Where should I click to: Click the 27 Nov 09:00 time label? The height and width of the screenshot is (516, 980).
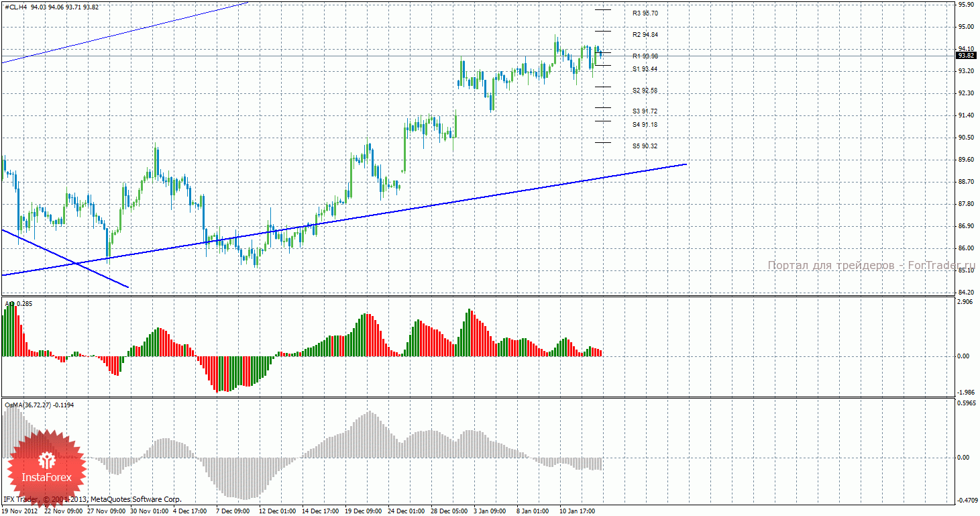[x=105, y=511]
